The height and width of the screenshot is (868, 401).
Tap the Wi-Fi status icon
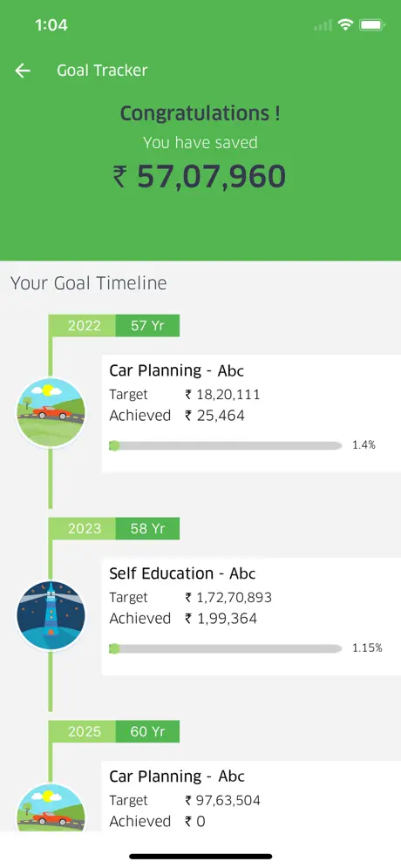(346, 25)
